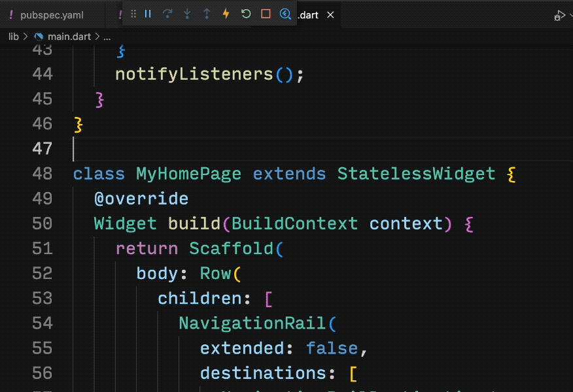Click the Step Over debug icon

(167, 14)
